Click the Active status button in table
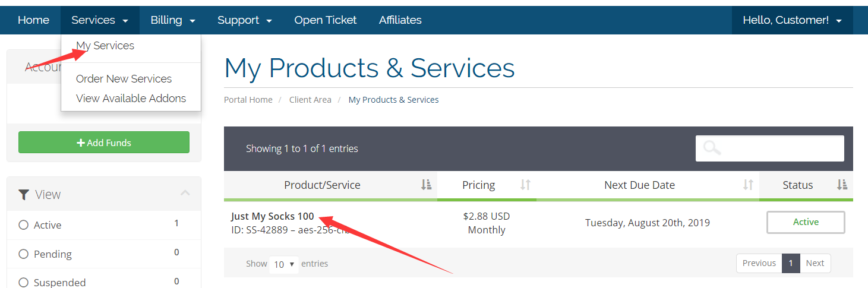Screen dimensions: 868x288 805,222
